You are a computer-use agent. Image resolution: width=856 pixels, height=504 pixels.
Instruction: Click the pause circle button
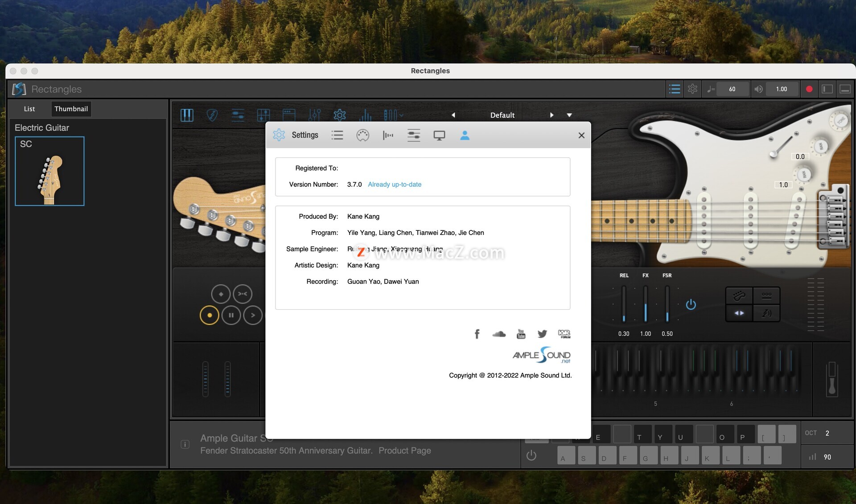[x=231, y=315]
